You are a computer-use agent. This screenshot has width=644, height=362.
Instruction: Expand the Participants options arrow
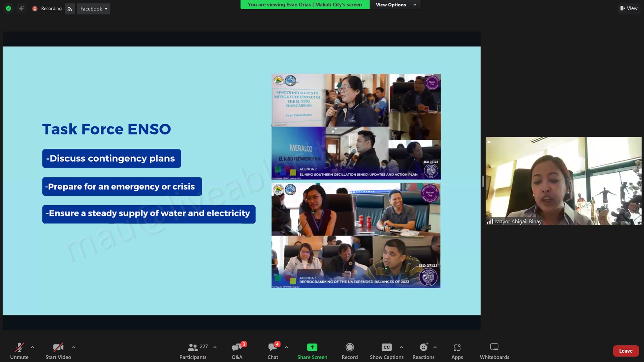[x=215, y=347]
